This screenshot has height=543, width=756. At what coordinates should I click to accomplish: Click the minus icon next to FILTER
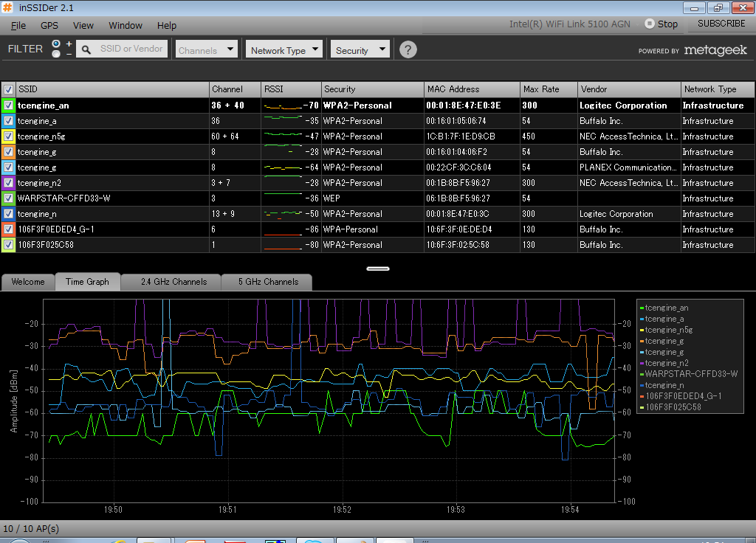[x=69, y=54]
